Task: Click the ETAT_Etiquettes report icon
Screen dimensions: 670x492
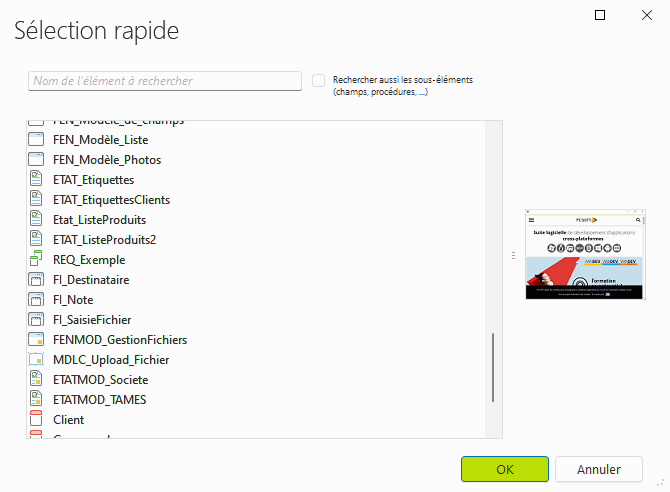Action: pyautogui.click(x=36, y=180)
